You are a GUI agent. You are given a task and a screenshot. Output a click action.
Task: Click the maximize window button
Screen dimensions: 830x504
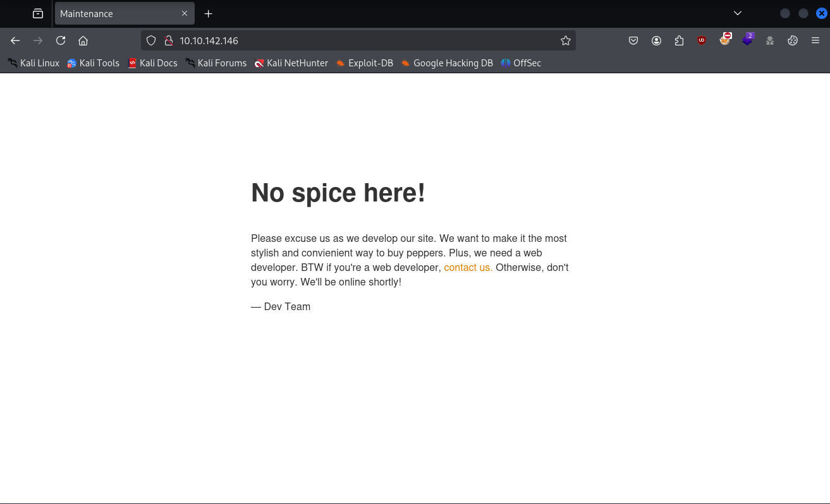[803, 13]
